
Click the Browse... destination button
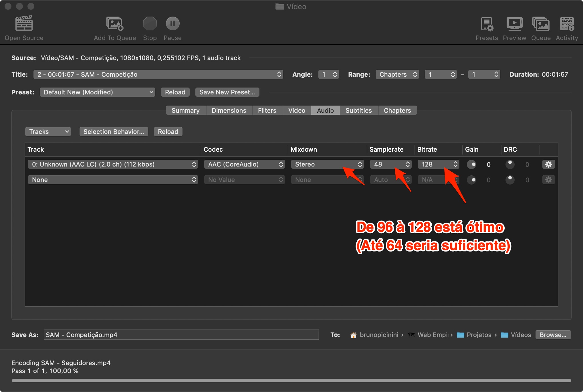pos(553,335)
